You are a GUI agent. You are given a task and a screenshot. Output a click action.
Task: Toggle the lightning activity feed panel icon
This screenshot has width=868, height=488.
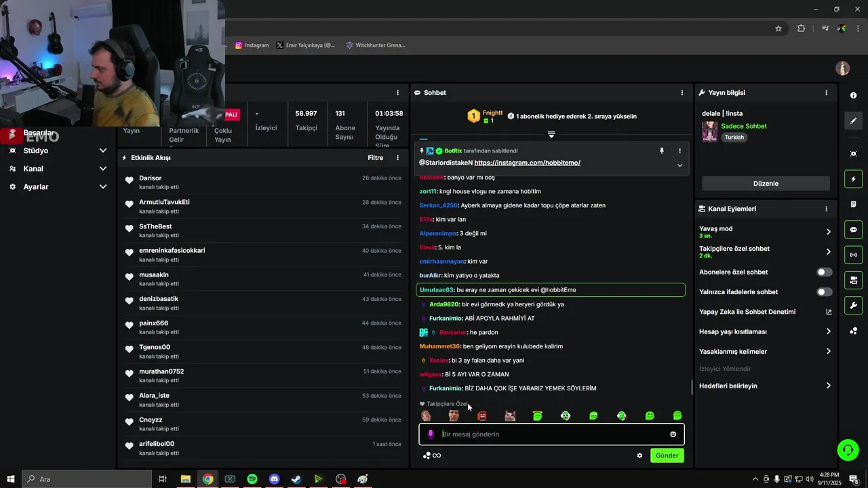(853, 179)
